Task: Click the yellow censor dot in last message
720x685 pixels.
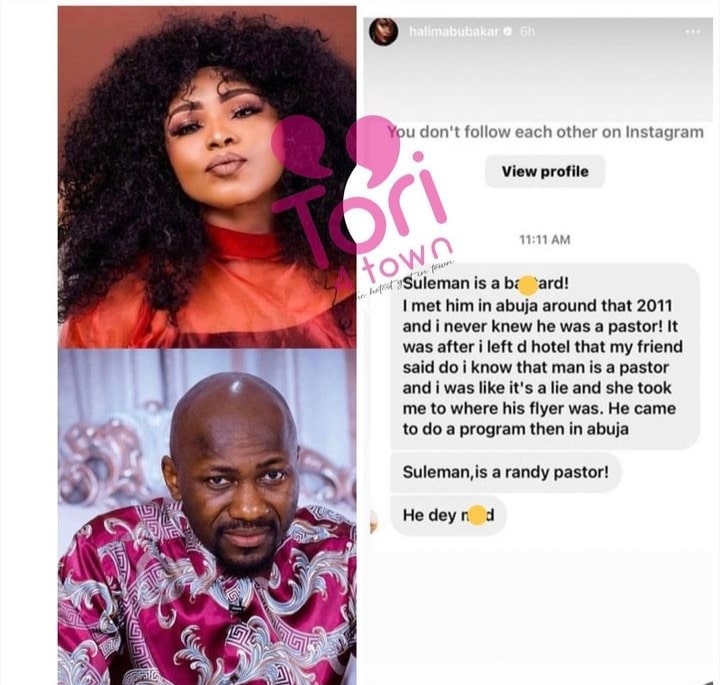Action: 477,516
